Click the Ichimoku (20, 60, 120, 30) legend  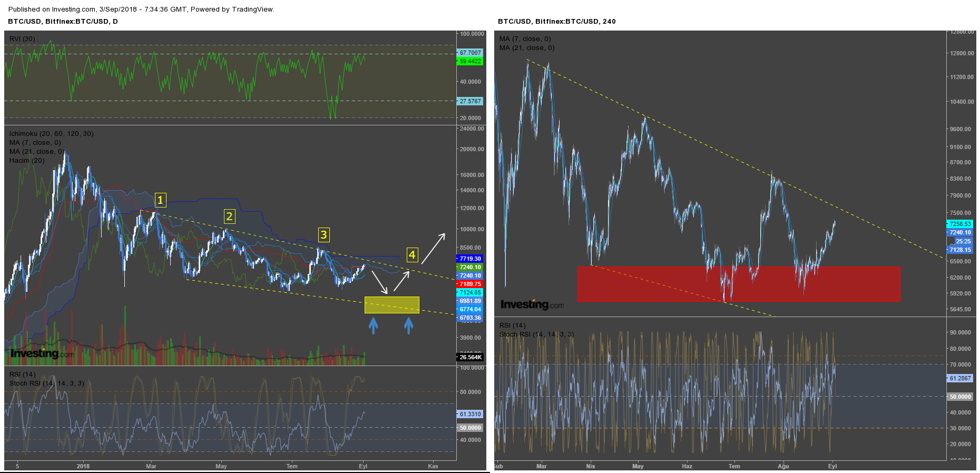point(51,134)
